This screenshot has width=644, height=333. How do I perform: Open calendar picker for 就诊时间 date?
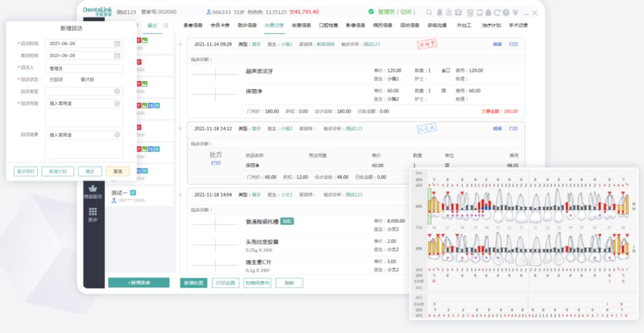click(117, 55)
